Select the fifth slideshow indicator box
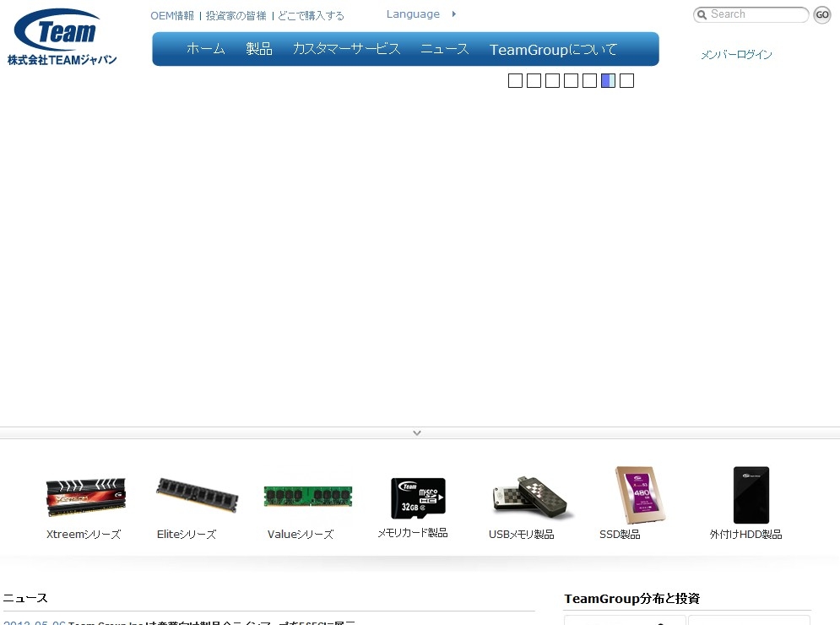 (x=589, y=81)
